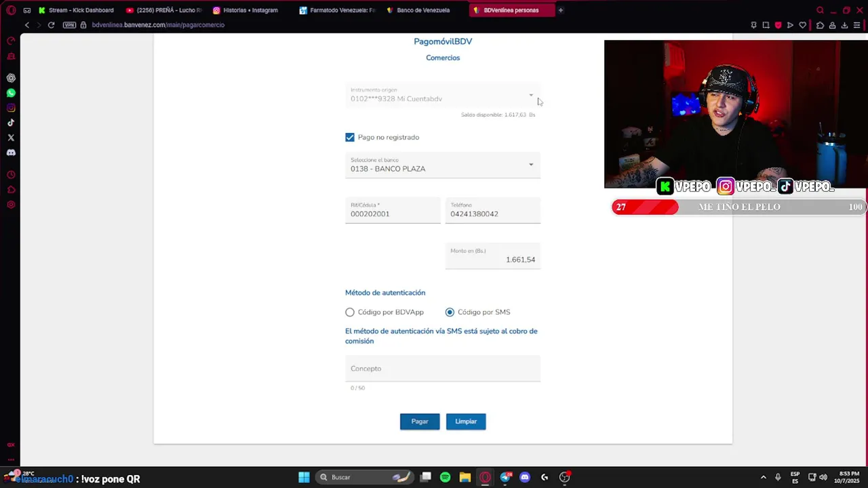Open Windows Start menu
This screenshot has height=488, width=868.
(304, 477)
